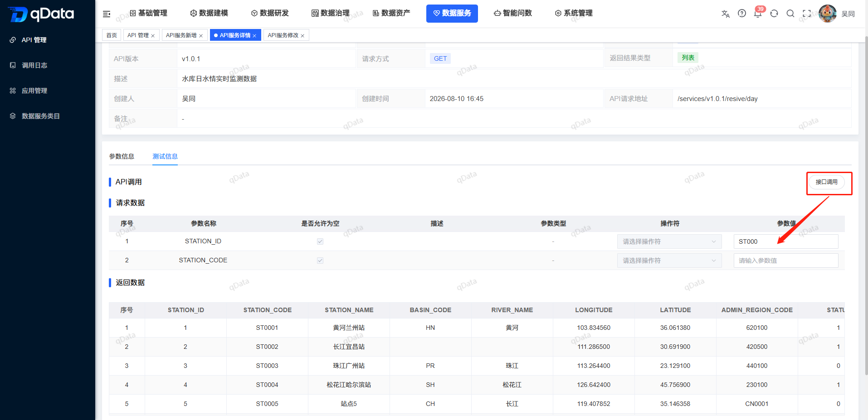Viewport: 868px width, 420px height.
Task: Click the CN0001 region code cell
Action: [x=757, y=404]
